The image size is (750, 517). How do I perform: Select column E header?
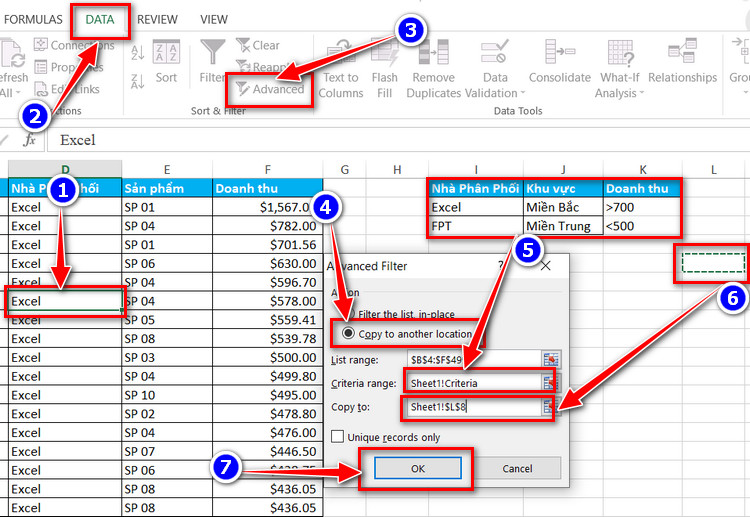pos(166,169)
